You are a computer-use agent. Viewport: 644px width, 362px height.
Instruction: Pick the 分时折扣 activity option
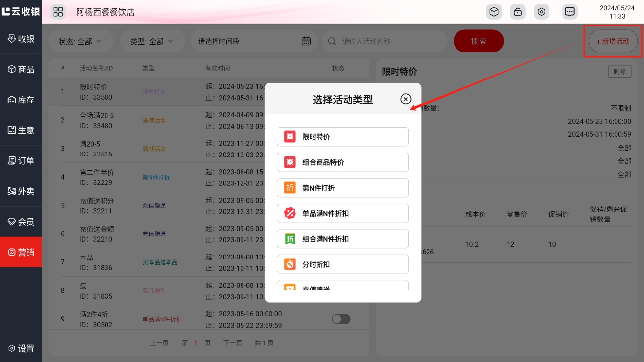click(x=343, y=264)
